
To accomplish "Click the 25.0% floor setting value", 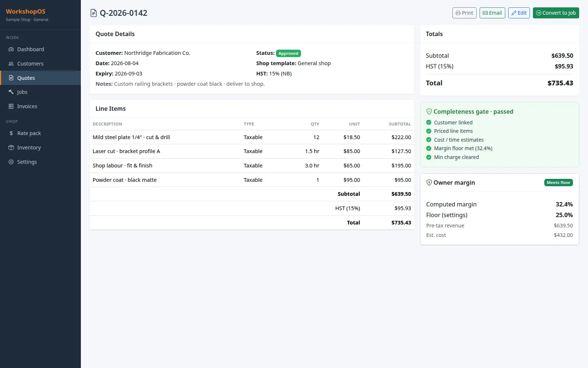I will coord(564,215).
